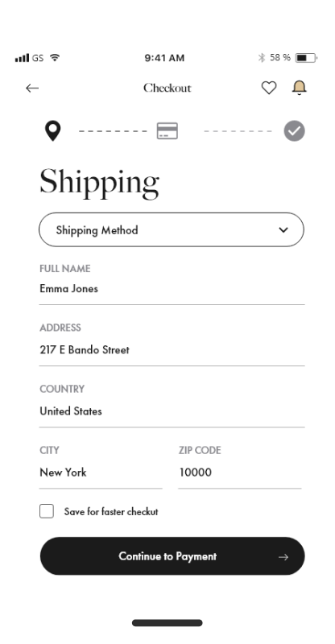Image resolution: width=335 pixels, height=644 pixels.
Task: Open notifications via the bell icon
Action: pos(300,88)
